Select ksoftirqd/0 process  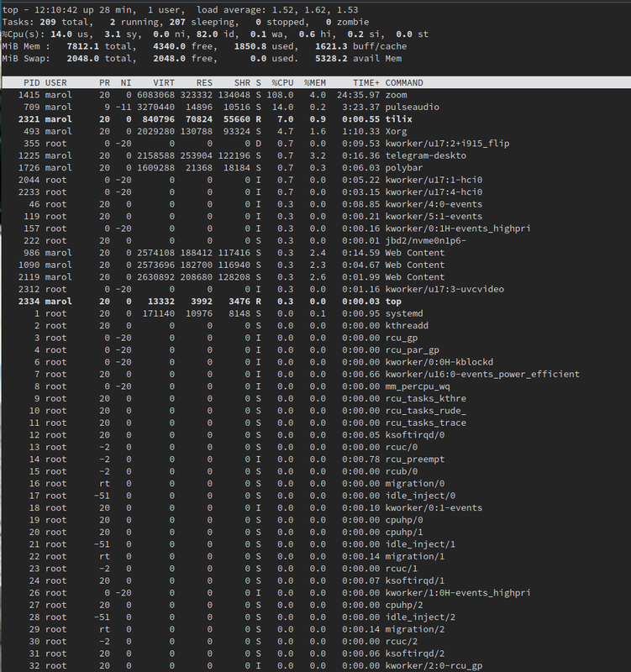(x=317, y=434)
